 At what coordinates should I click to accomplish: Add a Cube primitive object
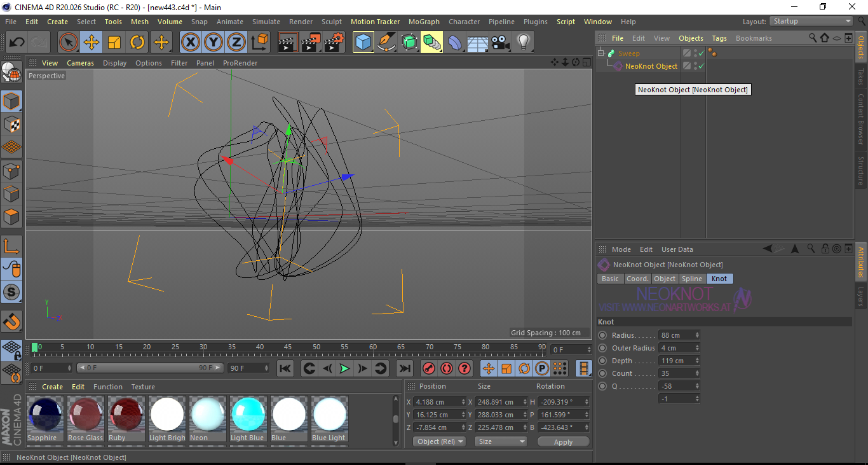point(363,43)
